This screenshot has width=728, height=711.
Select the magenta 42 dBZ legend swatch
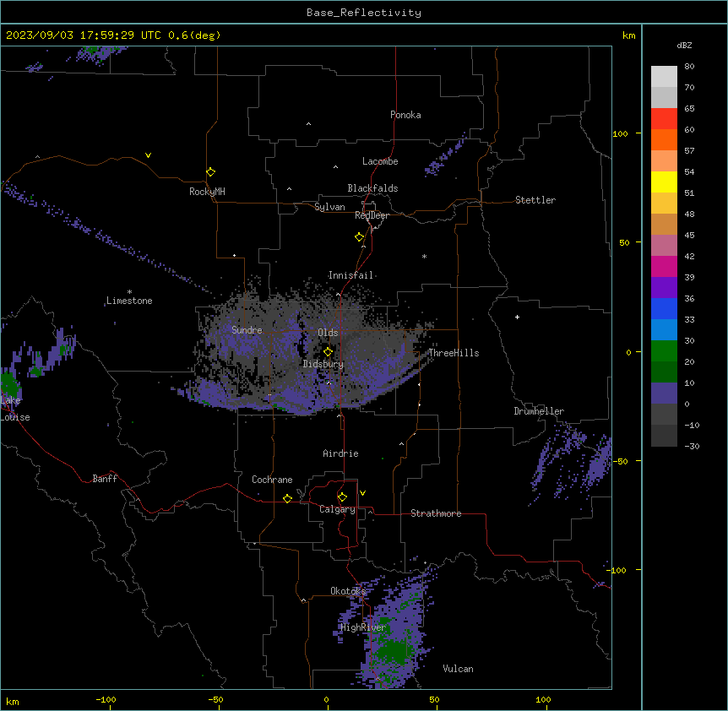(664, 266)
